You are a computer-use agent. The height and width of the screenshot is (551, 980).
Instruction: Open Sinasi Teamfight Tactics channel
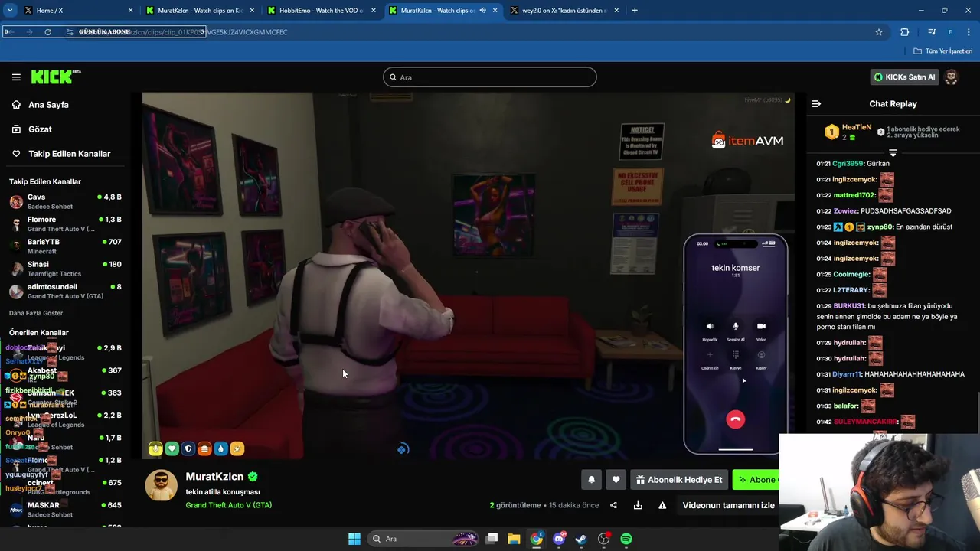point(65,269)
